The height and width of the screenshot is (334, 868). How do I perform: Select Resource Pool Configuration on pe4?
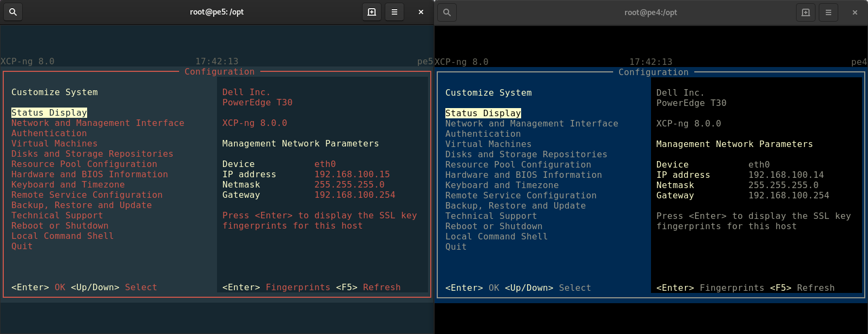tap(518, 164)
